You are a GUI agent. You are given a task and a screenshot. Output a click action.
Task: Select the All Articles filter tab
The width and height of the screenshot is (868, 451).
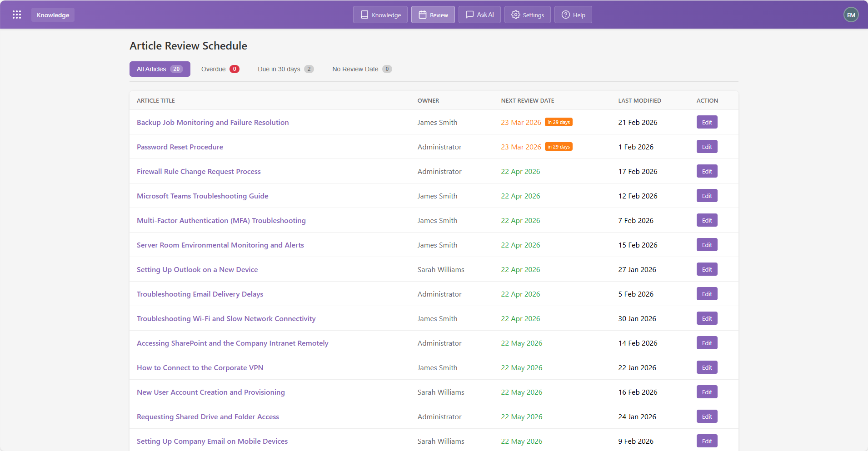[x=160, y=69]
